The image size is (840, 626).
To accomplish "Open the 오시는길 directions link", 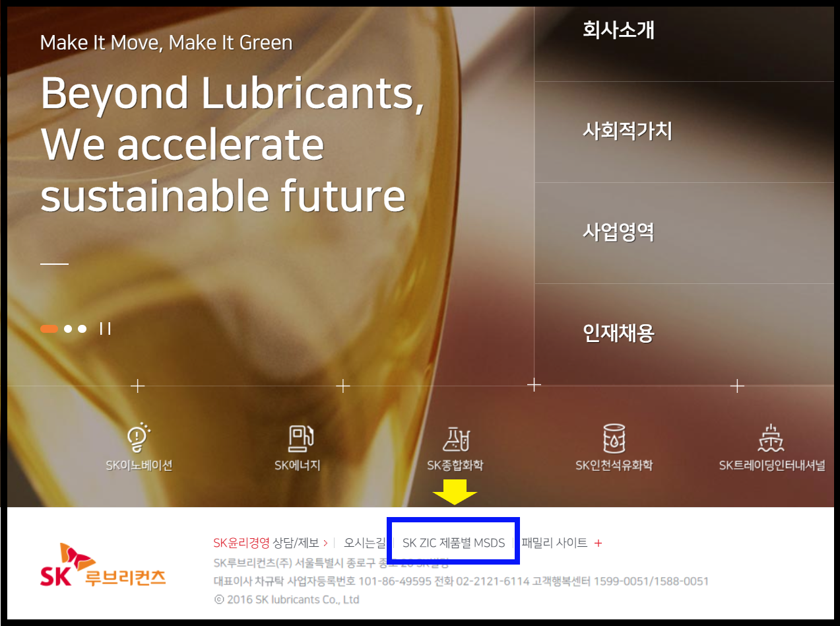I will click(364, 543).
